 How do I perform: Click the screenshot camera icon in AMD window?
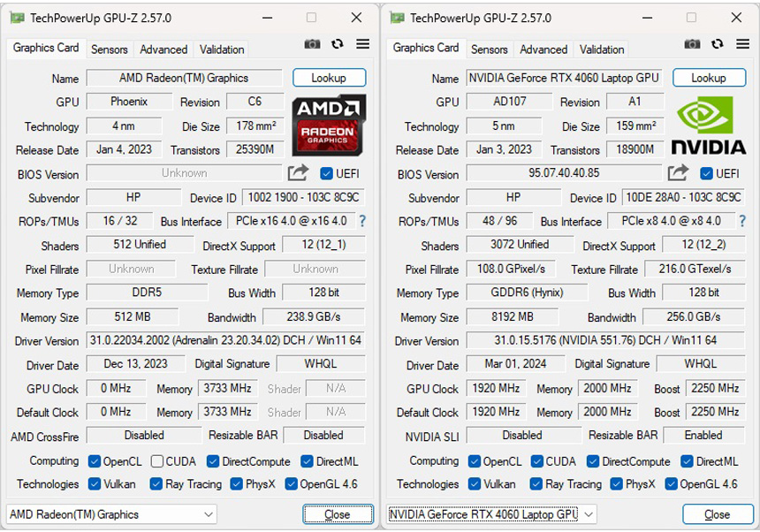click(x=312, y=44)
